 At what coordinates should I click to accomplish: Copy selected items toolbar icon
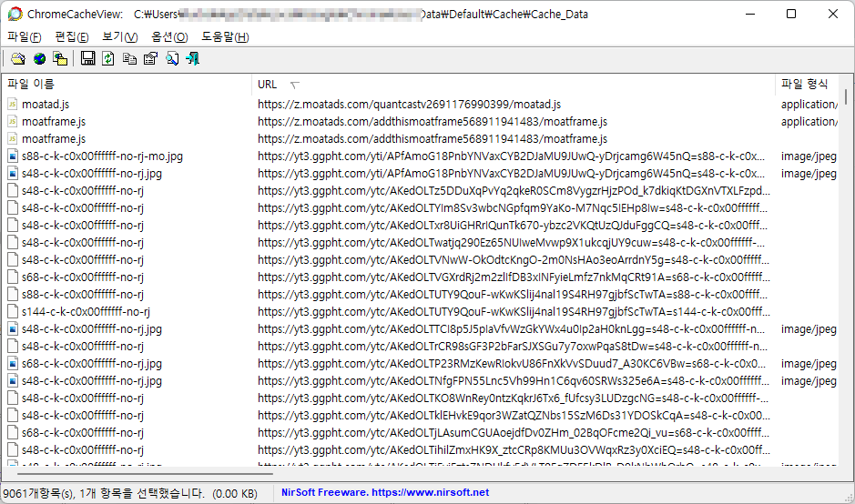tap(130, 58)
